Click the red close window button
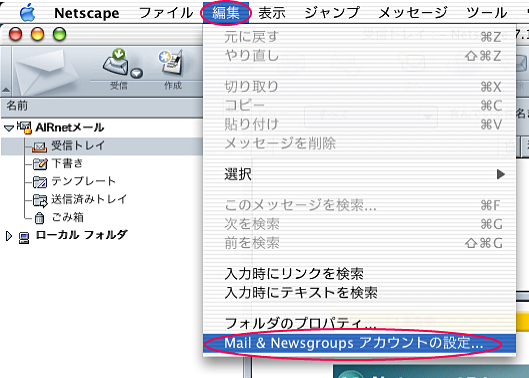The height and width of the screenshot is (378, 529). (16, 35)
